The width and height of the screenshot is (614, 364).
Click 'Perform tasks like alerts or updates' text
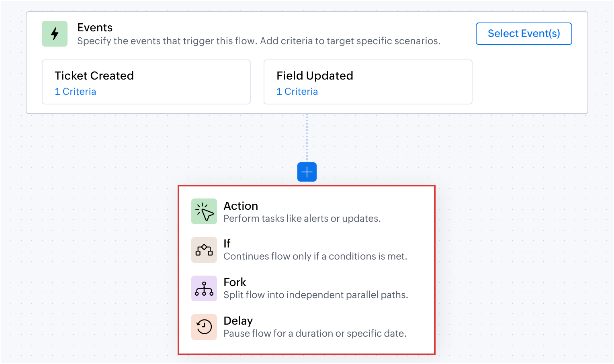coord(302,219)
